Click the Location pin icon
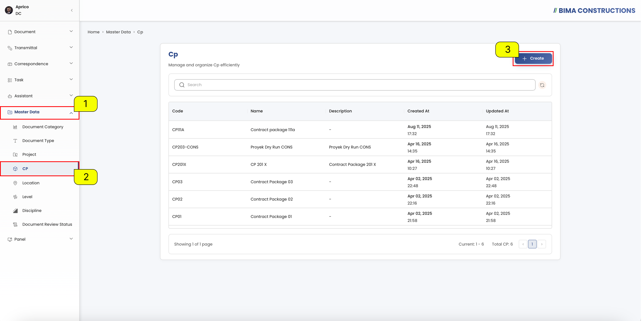 (15, 183)
